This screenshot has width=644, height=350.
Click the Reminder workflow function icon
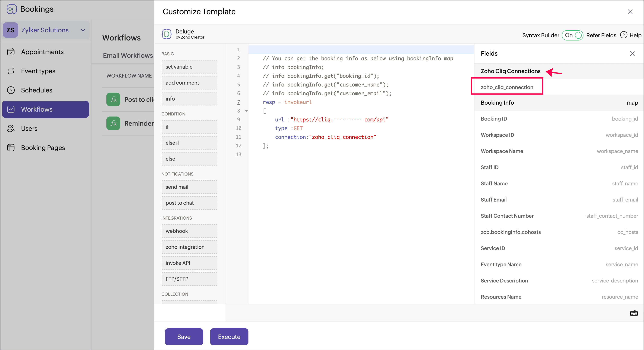[x=113, y=123]
